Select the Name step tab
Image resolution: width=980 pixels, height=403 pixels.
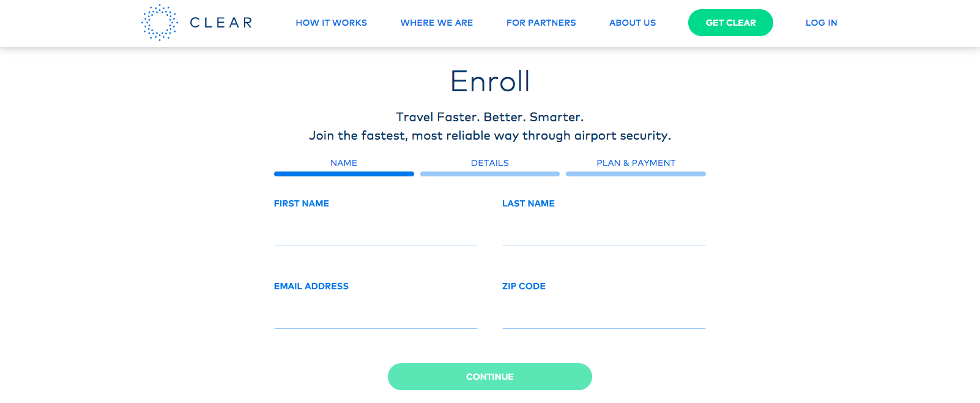pos(344,163)
